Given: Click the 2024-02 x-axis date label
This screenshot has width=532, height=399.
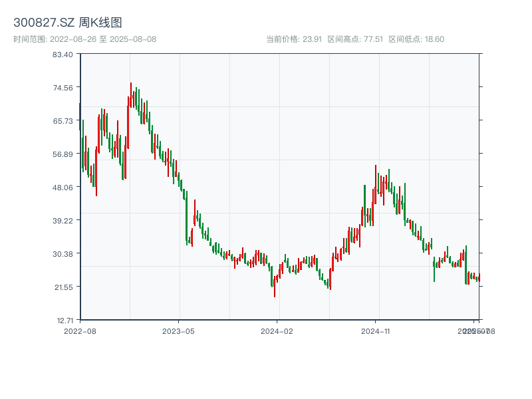Looking at the screenshot, I should (277, 331).
